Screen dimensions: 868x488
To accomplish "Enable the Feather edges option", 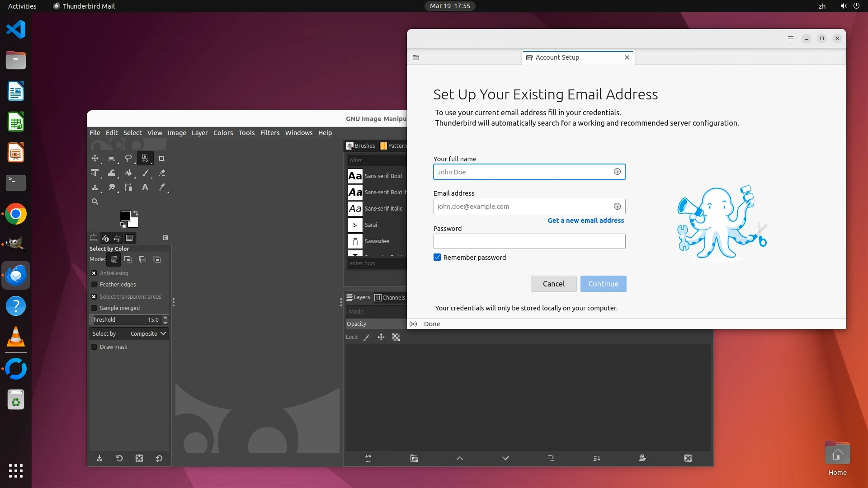I will (x=94, y=284).
